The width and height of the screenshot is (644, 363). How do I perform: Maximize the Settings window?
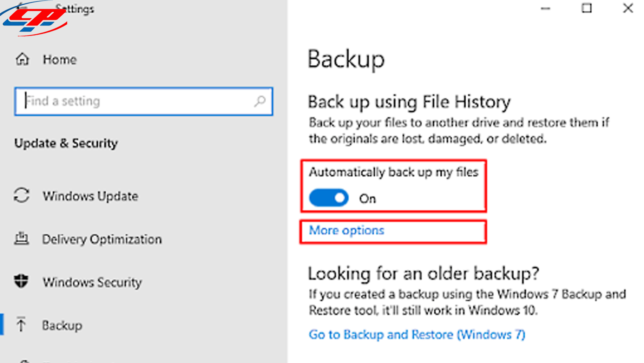tap(587, 8)
